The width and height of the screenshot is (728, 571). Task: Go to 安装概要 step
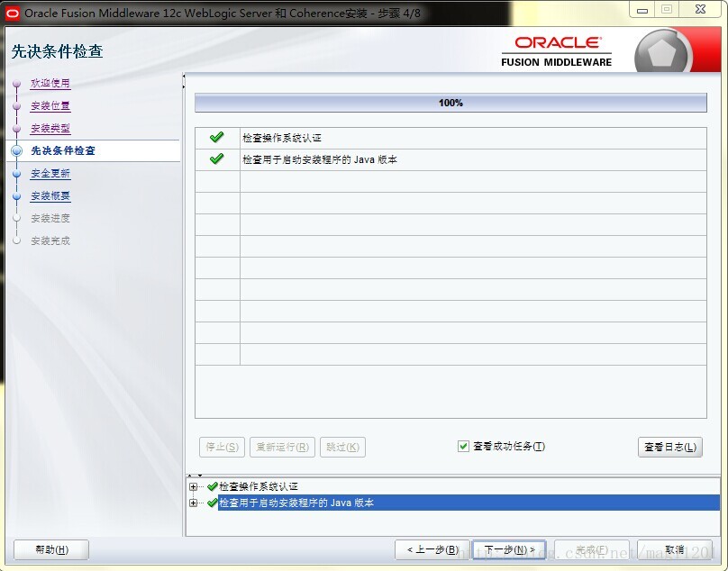[x=50, y=196]
